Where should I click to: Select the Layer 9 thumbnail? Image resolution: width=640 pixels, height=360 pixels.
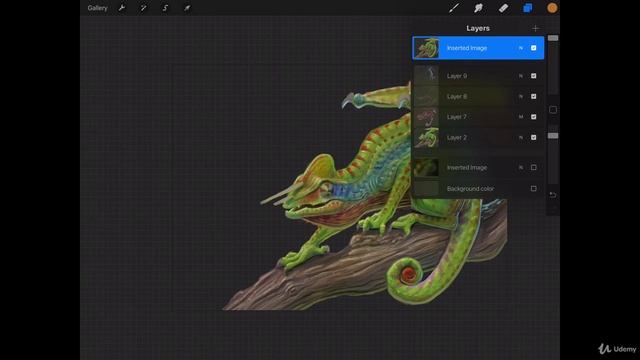[x=426, y=76]
